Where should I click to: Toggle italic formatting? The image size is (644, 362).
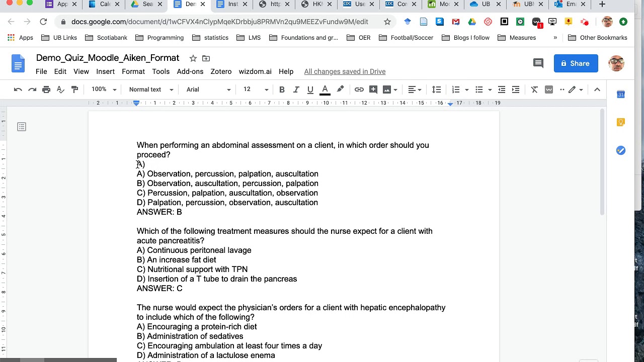coord(296,89)
